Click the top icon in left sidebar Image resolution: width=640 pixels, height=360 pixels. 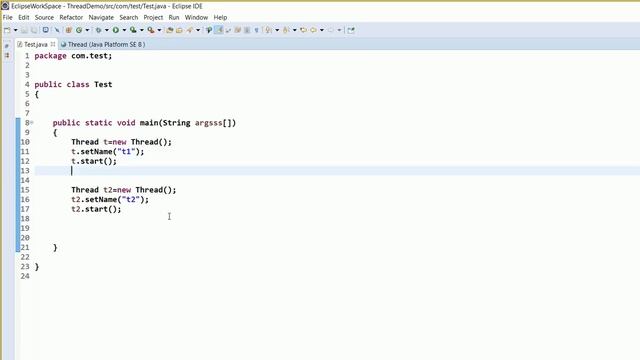(x=7, y=46)
